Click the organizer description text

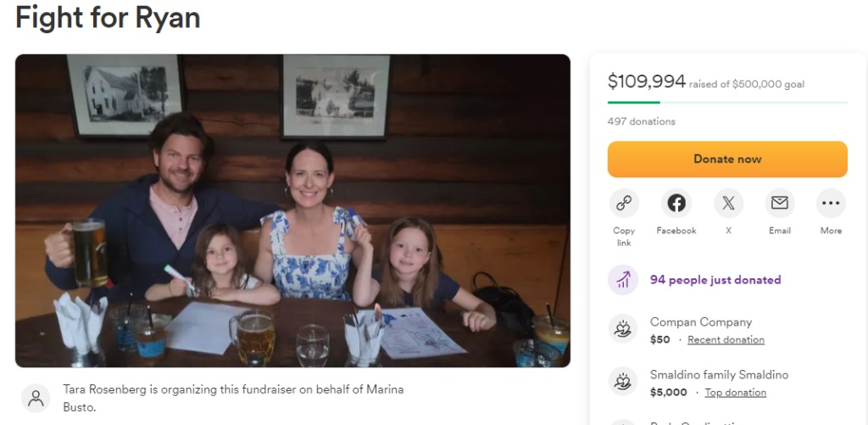233,398
